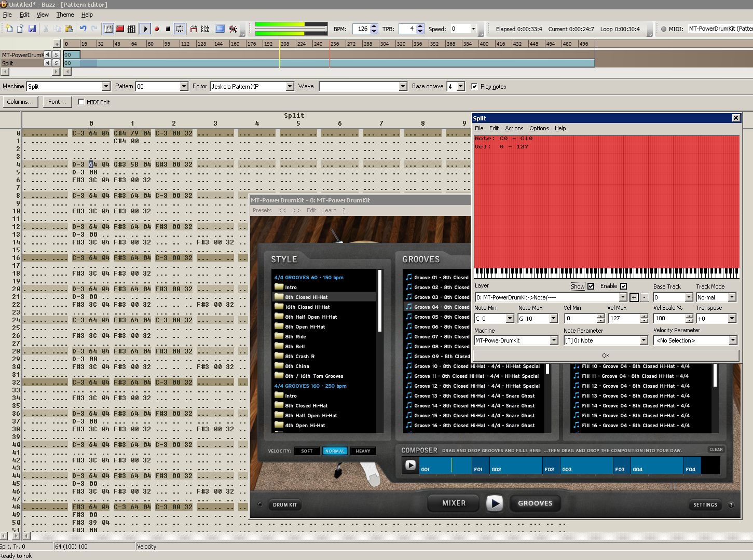The image size is (753, 560).
Task: Open the Actions menu in Split window
Action: tap(514, 128)
